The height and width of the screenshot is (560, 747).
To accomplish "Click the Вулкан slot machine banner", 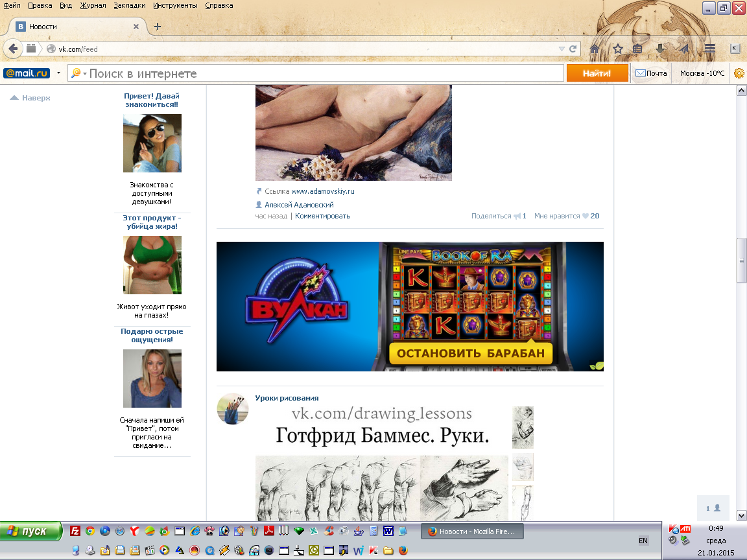I will (410, 306).
